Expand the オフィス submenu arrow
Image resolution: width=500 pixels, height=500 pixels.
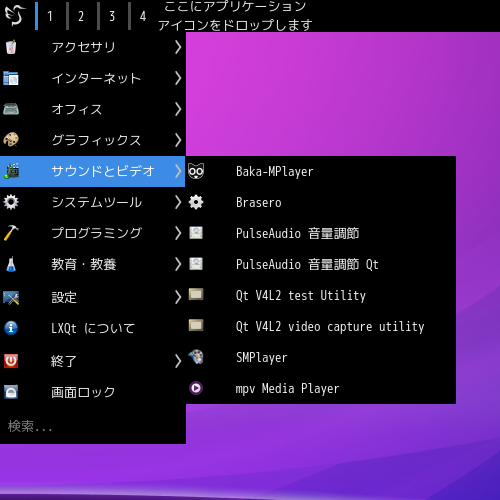point(178,109)
